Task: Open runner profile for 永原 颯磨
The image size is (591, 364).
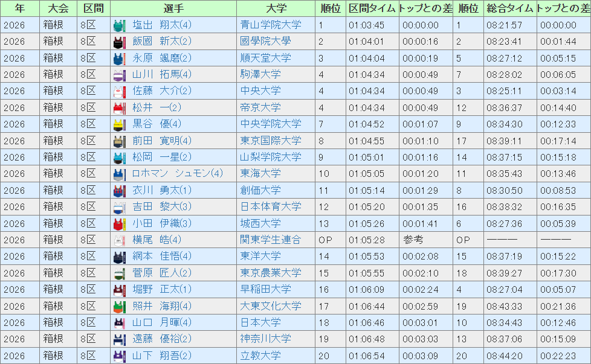Action: pyautogui.click(x=161, y=59)
